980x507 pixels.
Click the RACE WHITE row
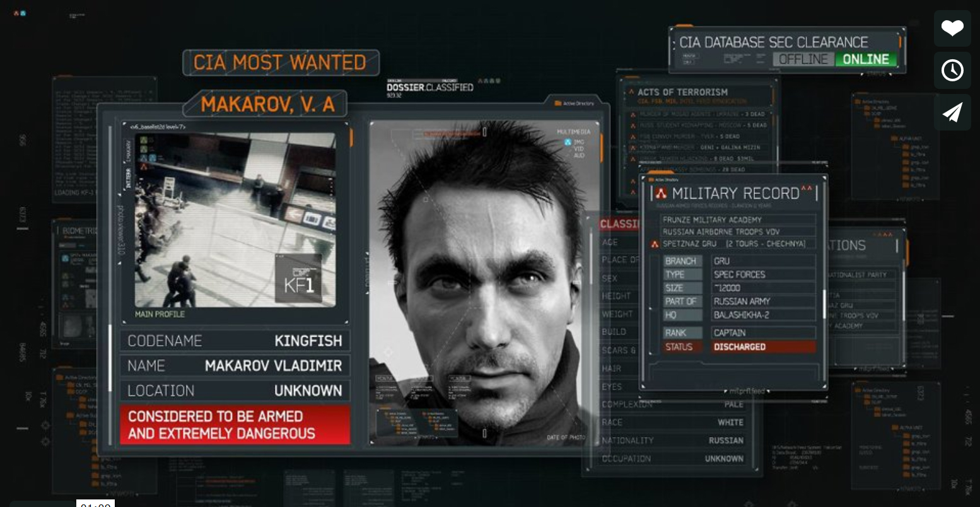[672, 422]
